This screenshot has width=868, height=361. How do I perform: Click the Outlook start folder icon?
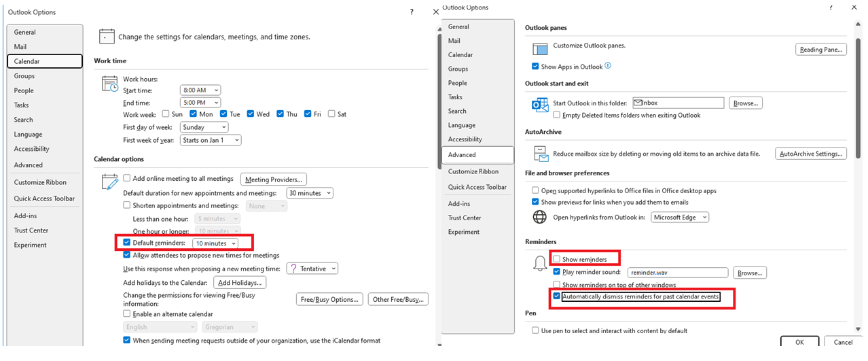(540, 105)
